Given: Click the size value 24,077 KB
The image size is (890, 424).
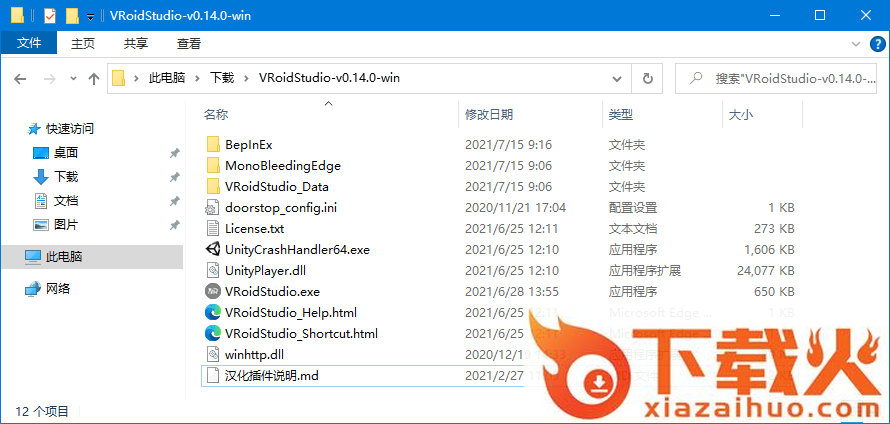Looking at the screenshot, I should (x=765, y=271).
